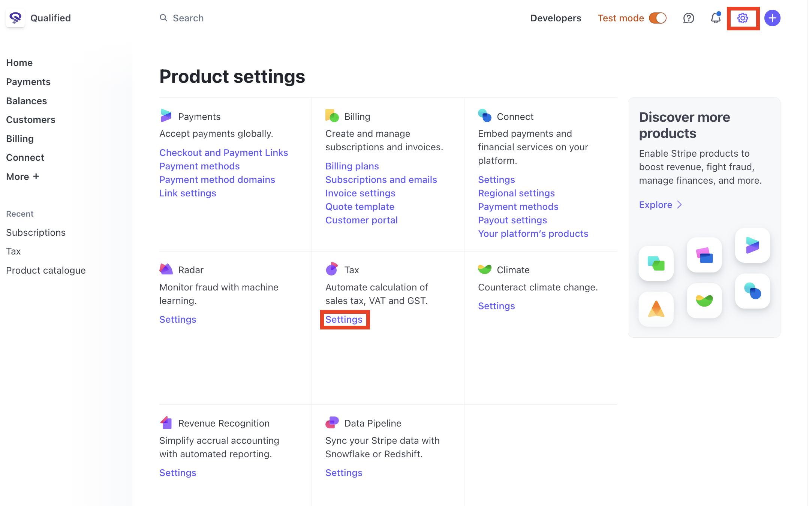
Task: Click the blue plus create button
Action: [x=772, y=18]
